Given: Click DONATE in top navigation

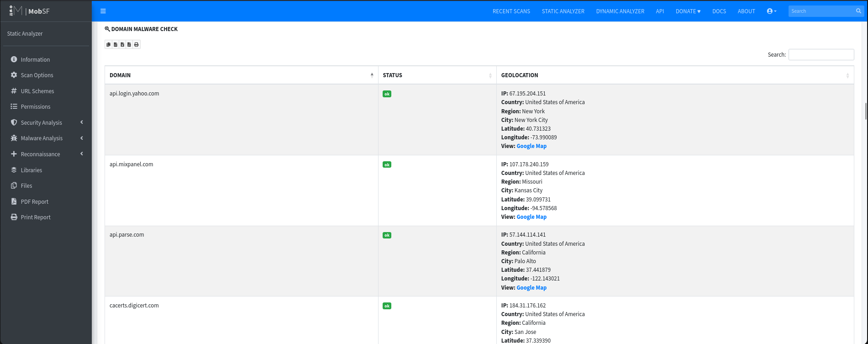Looking at the screenshot, I should 688,11.
